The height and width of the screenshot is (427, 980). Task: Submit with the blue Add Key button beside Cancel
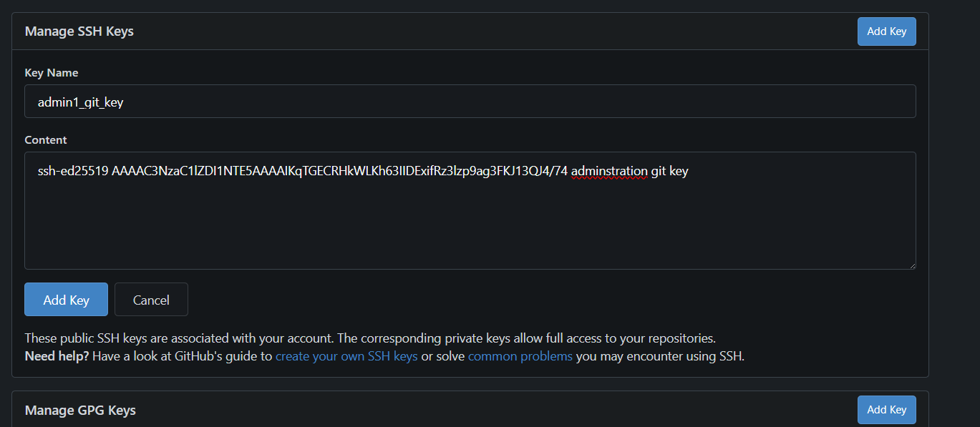[66, 300]
